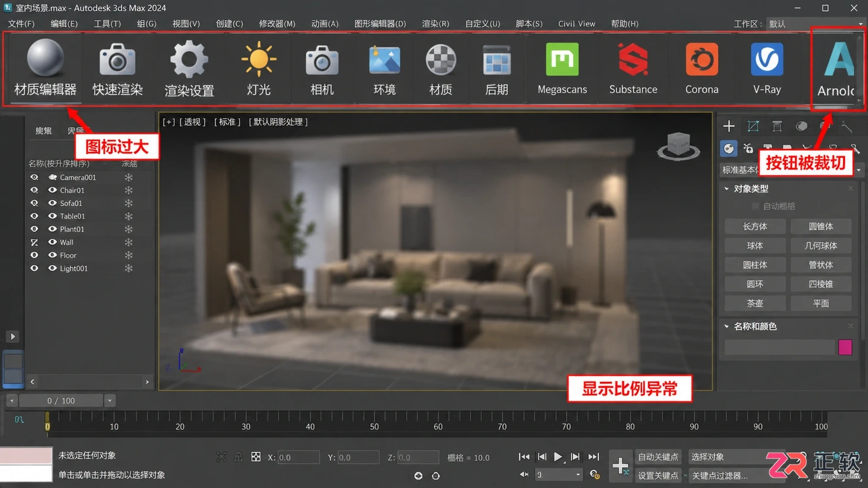Open the Arnold renderer icon
The image size is (868, 488).
838,67
